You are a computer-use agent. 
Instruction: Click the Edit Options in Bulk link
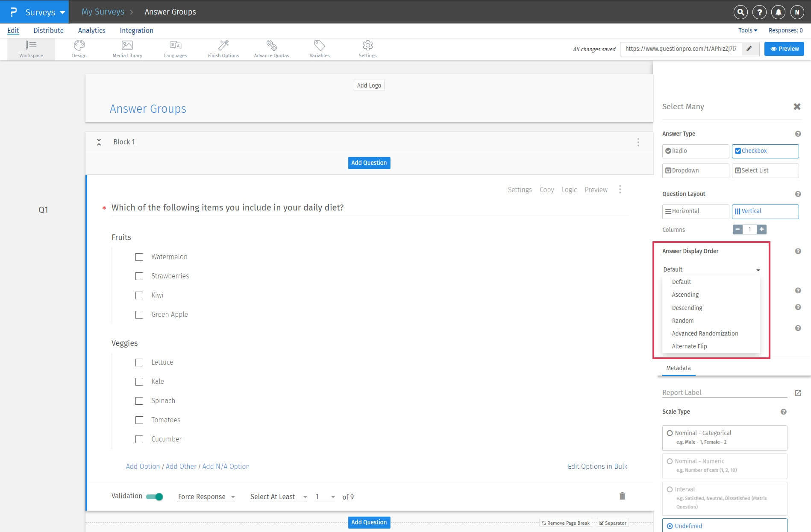click(597, 466)
